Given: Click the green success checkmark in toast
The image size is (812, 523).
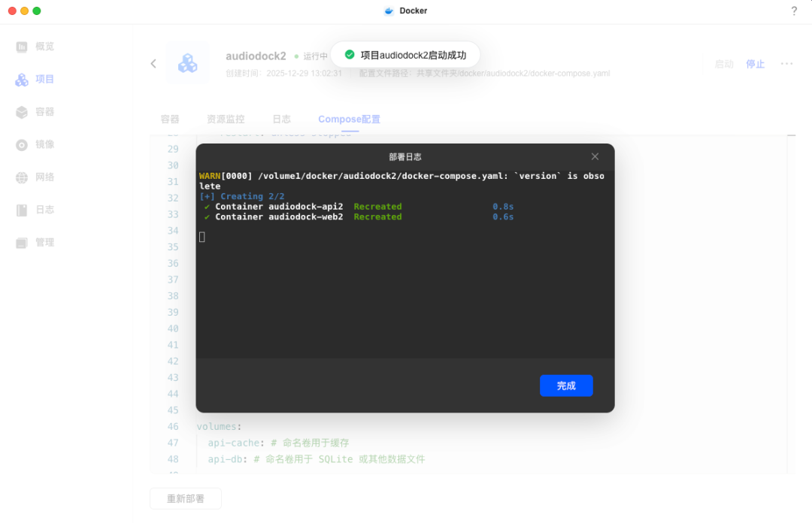Looking at the screenshot, I should pyautogui.click(x=350, y=54).
